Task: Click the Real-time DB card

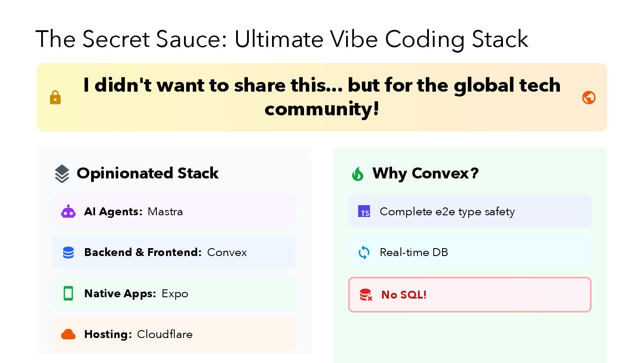Action: (x=470, y=252)
